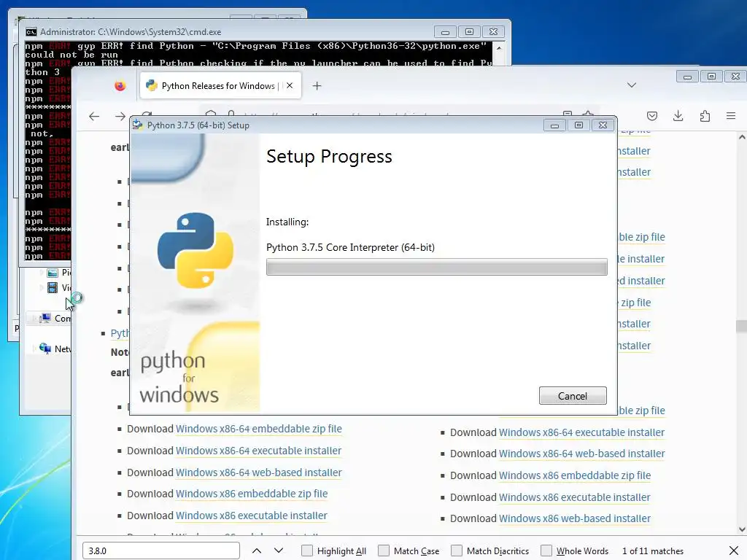Open Firefox application menu
747x560 pixels.
click(x=731, y=116)
